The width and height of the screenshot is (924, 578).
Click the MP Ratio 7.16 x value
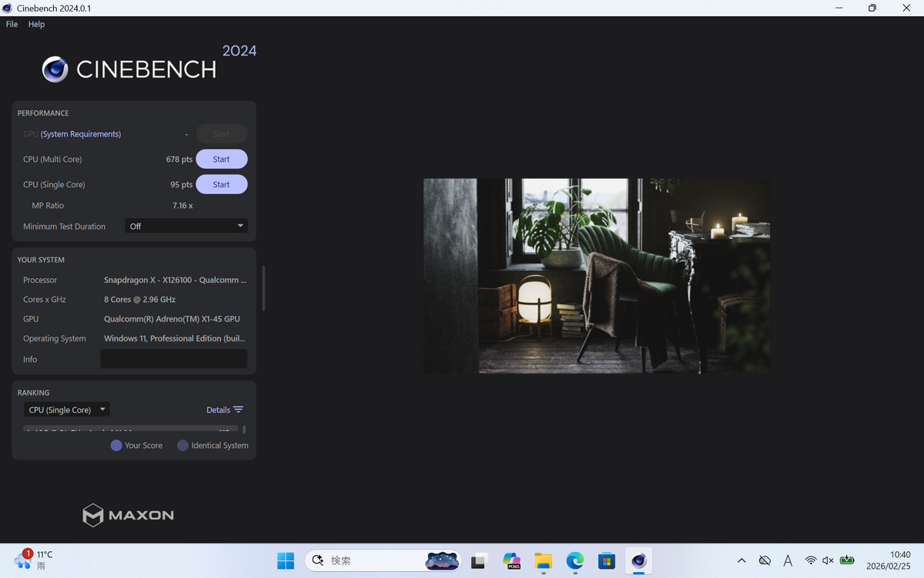182,206
